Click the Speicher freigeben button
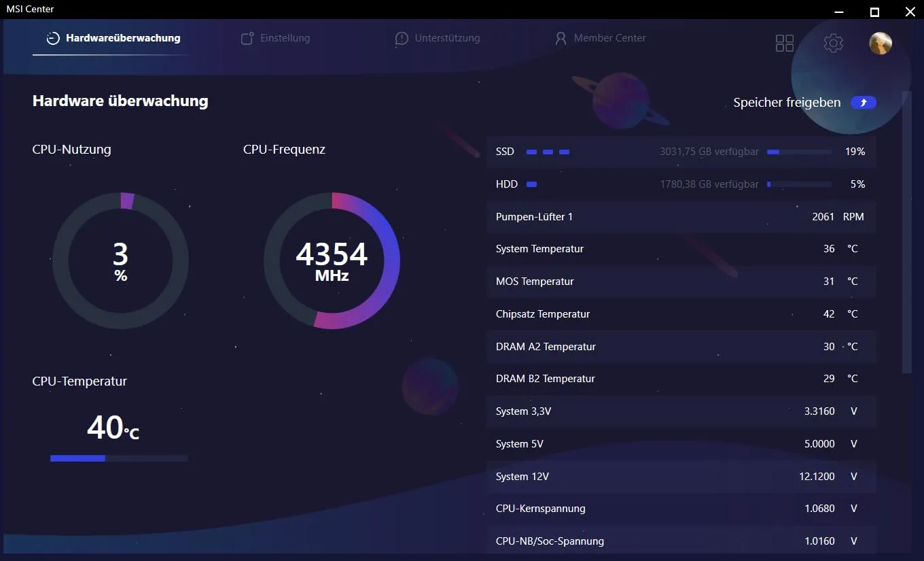Image resolution: width=924 pixels, height=561 pixels. (x=864, y=103)
